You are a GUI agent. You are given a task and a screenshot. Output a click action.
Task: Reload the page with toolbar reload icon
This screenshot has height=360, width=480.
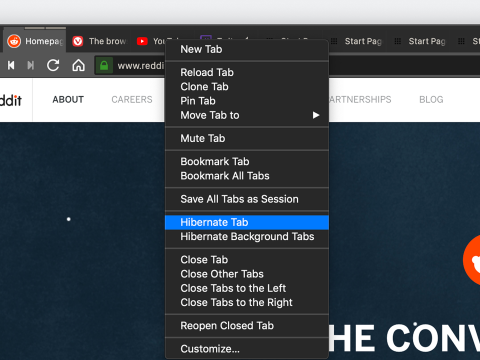[x=53, y=65]
